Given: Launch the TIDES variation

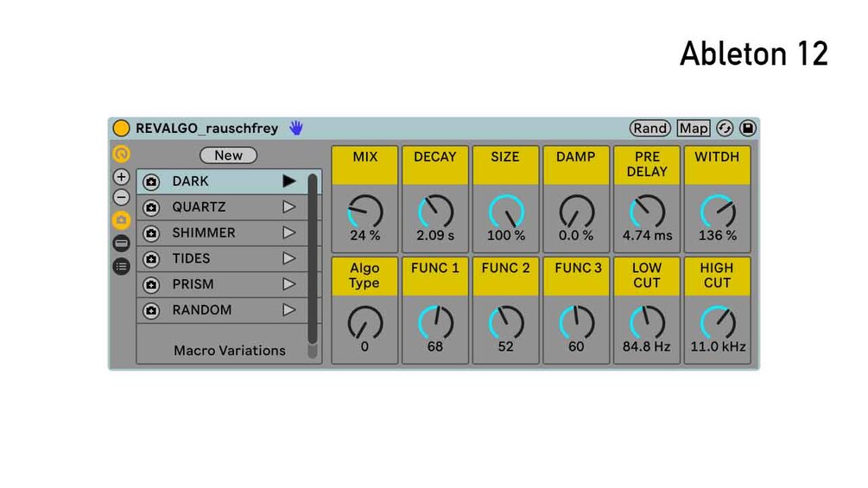Looking at the screenshot, I should point(288,258).
